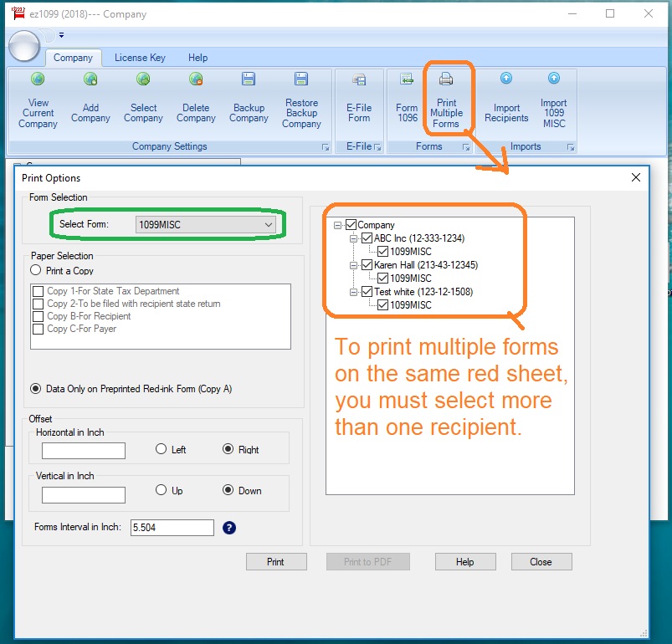Collapse the Company root tree node

[338, 225]
